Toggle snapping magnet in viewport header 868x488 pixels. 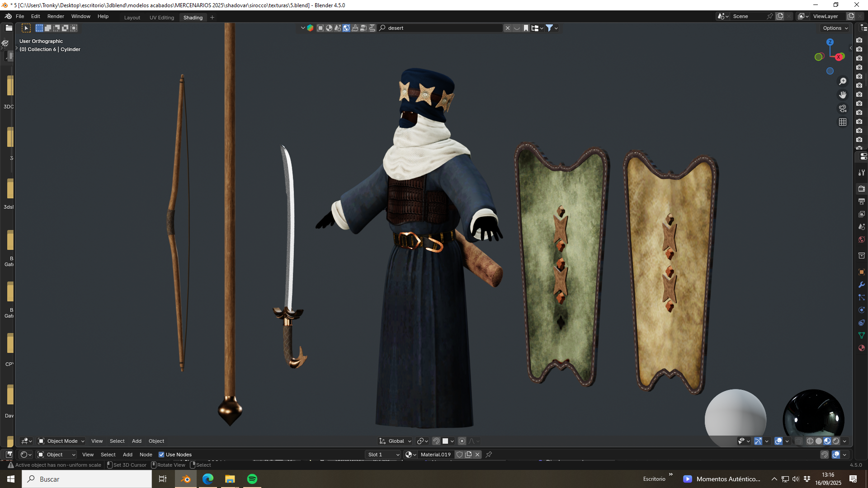click(436, 441)
